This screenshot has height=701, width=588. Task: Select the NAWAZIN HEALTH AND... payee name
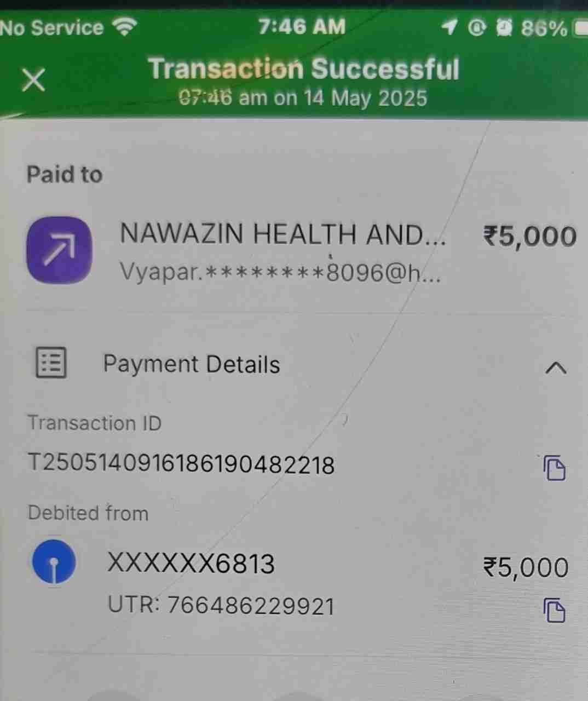[x=283, y=234]
